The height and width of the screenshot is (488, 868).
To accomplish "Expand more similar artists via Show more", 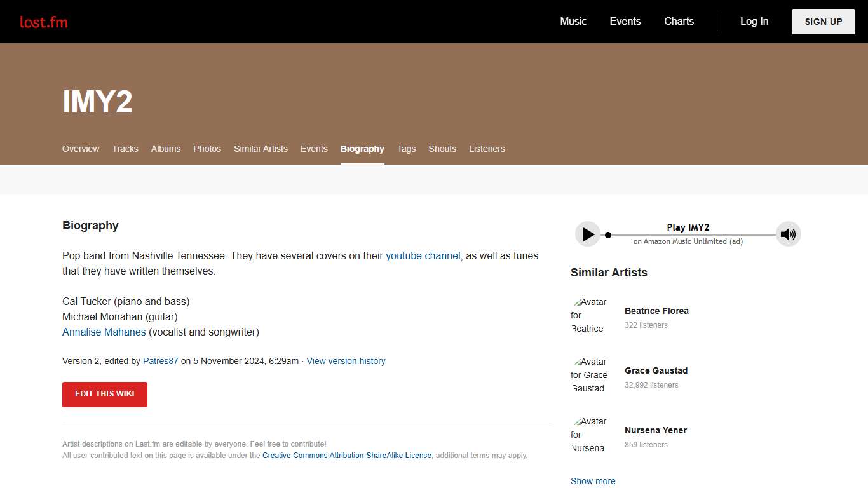I will (592, 481).
